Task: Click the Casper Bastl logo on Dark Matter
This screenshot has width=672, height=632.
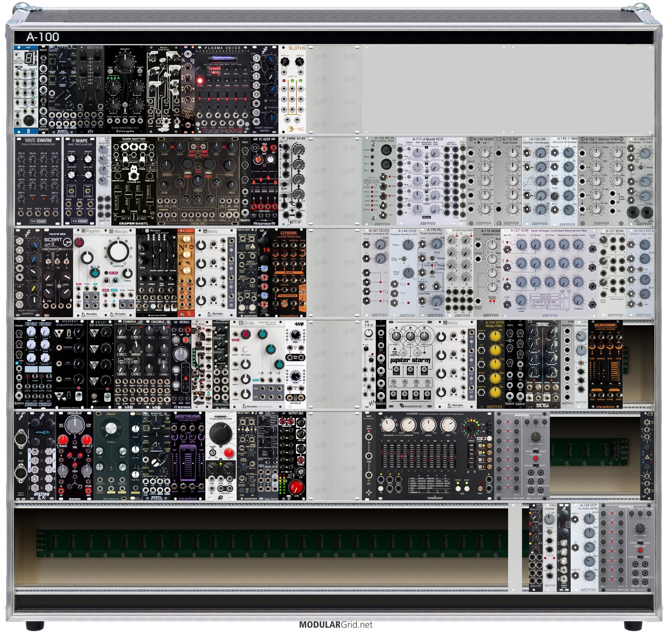Action: click(x=134, y=224)
